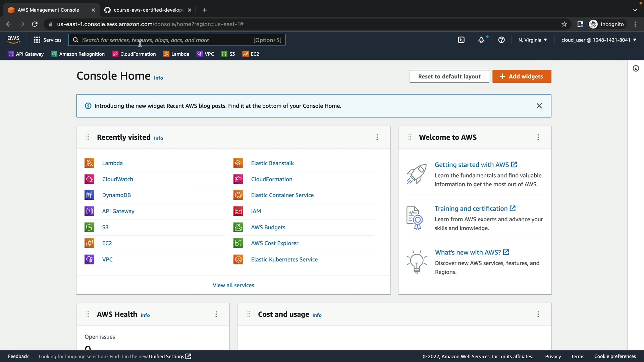Click the AWS Cost Explorer icon

tap(238, 243)
